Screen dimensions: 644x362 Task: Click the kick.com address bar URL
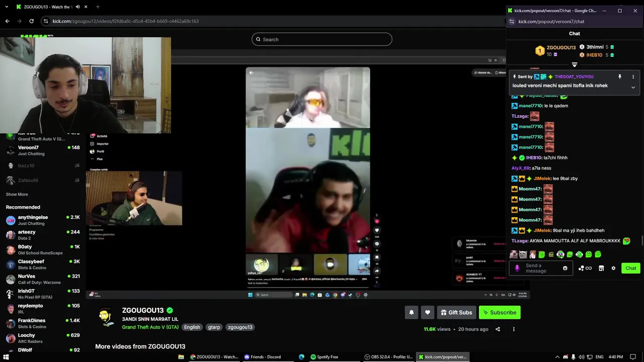pos(125,21)
